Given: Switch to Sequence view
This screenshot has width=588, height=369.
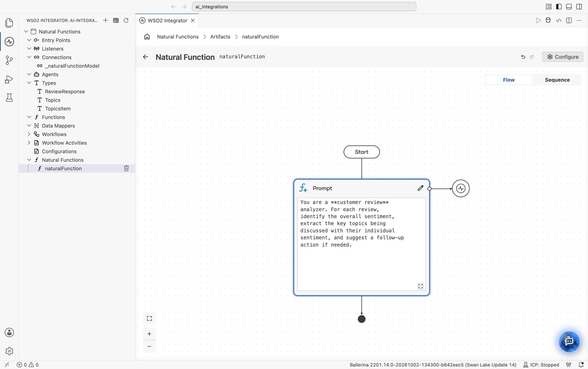Looking at the screenshot, I should click(557, 80).
